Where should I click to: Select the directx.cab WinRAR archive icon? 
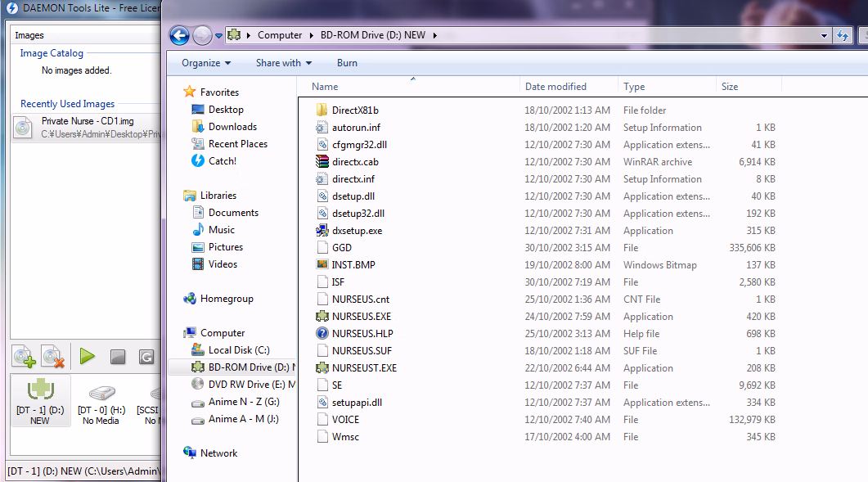[x=322, y=161]
